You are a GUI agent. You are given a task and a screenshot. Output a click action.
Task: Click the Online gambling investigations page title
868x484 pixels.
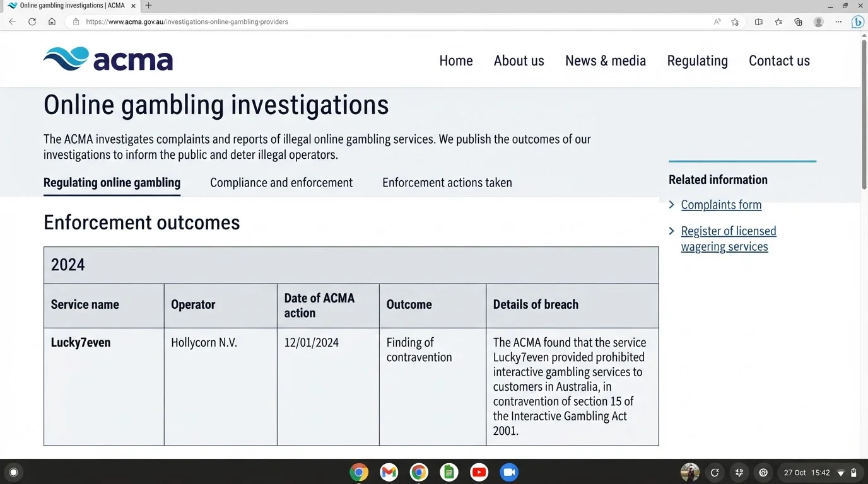tap(216, 105)
